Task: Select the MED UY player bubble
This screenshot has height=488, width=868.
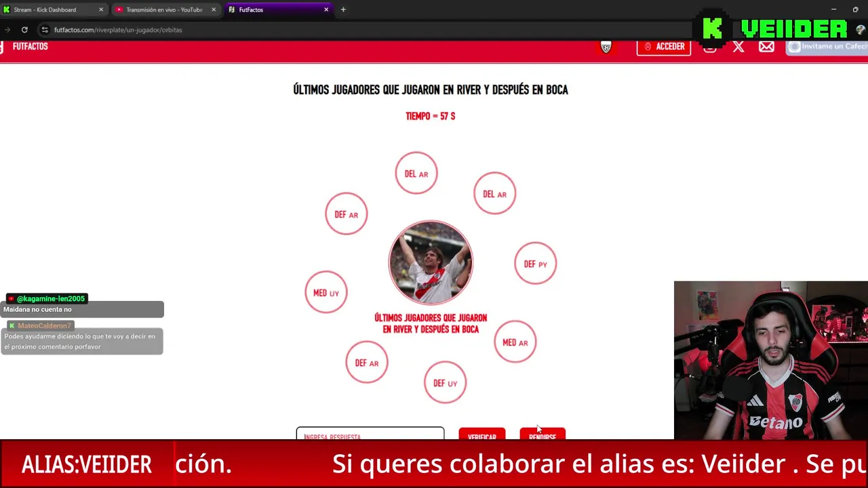Action: point(325,293)
